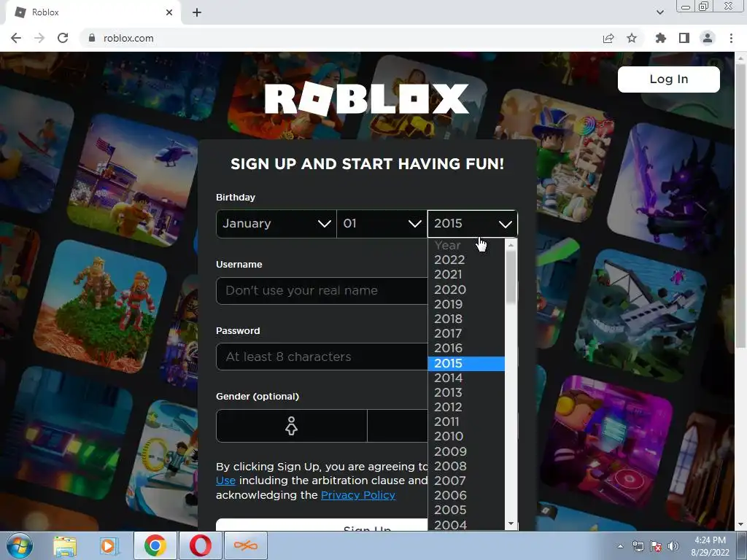Pick 2009 from year options
Image resolution: width=747 pixels, height=560 pixels.
point(466,451)
